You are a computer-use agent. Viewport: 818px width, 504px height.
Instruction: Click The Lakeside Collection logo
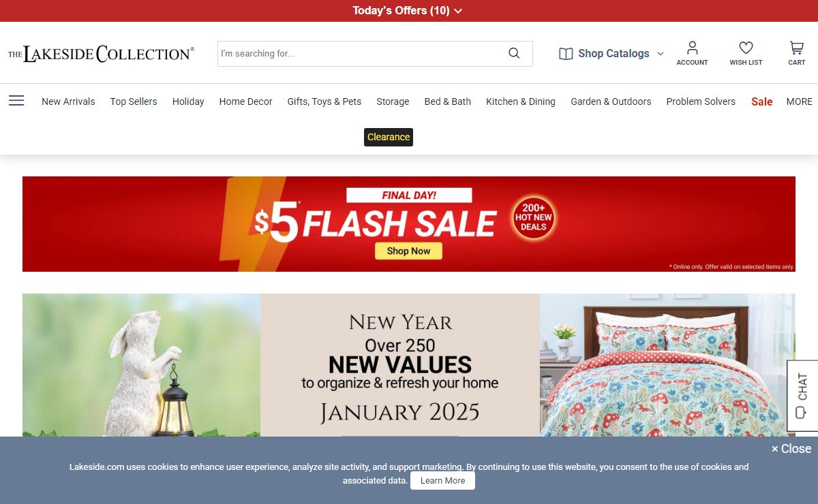pyautogui.click(x=101, y=54)
